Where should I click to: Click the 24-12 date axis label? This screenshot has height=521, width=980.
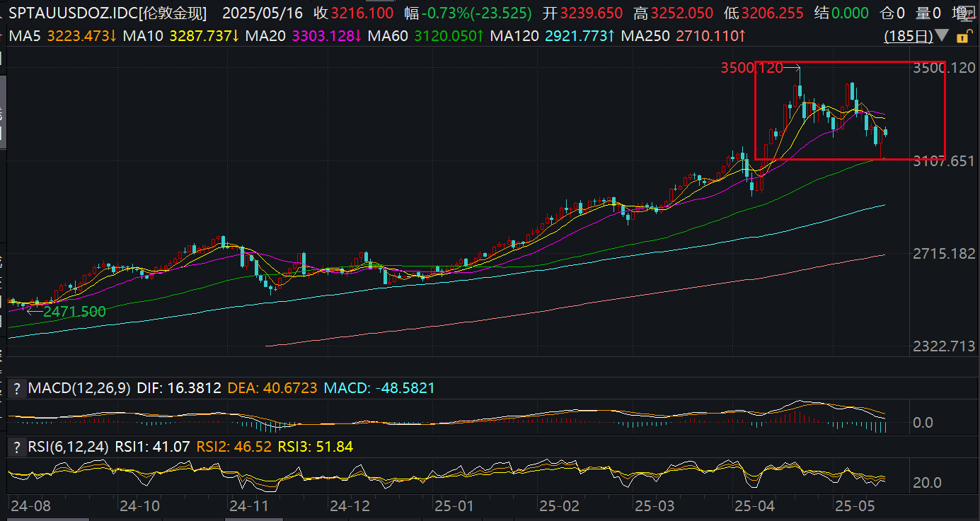350,507
